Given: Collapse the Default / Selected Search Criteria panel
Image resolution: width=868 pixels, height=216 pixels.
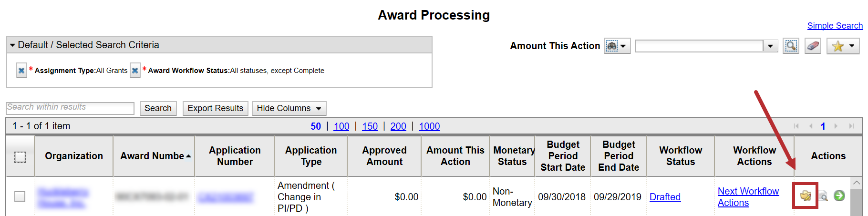Looking at the screenshot, I should (x=12, y=45).
